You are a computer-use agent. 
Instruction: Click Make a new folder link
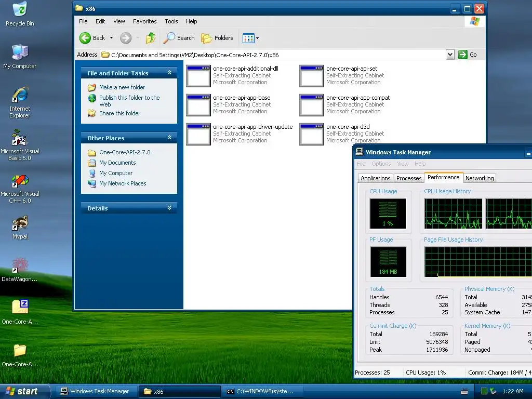[x=122, y=87]
